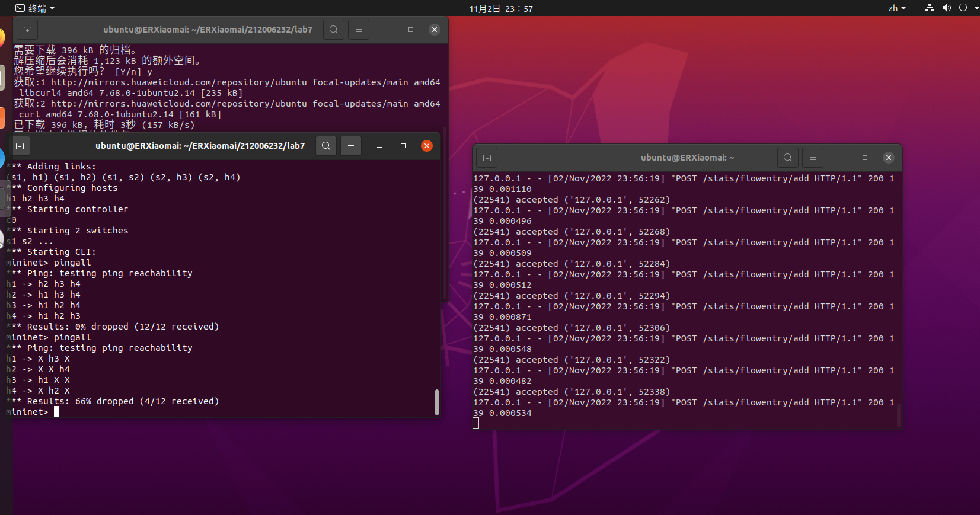
Task: Click the ping row 'h1 -> X h3 X'
Action: 38,359
